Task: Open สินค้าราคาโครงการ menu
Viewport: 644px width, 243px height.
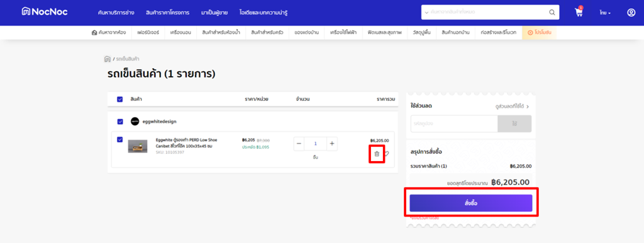Action: tap(167, 13)
